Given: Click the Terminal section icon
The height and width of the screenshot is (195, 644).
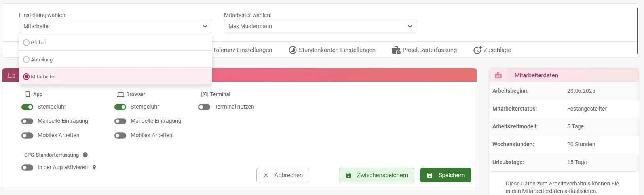Looking at the screenshot, I should pyautogui.click(x=205, y=94).
